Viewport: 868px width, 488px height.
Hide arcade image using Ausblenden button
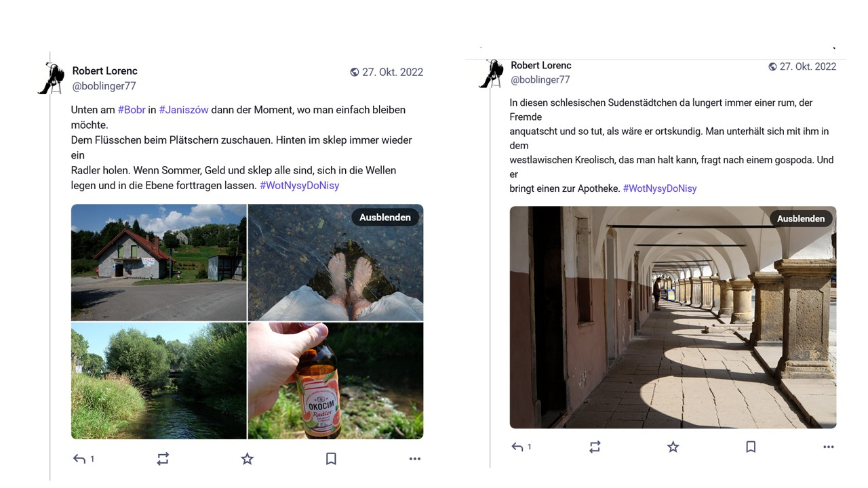pyautogui.click(x=801, y=218)
